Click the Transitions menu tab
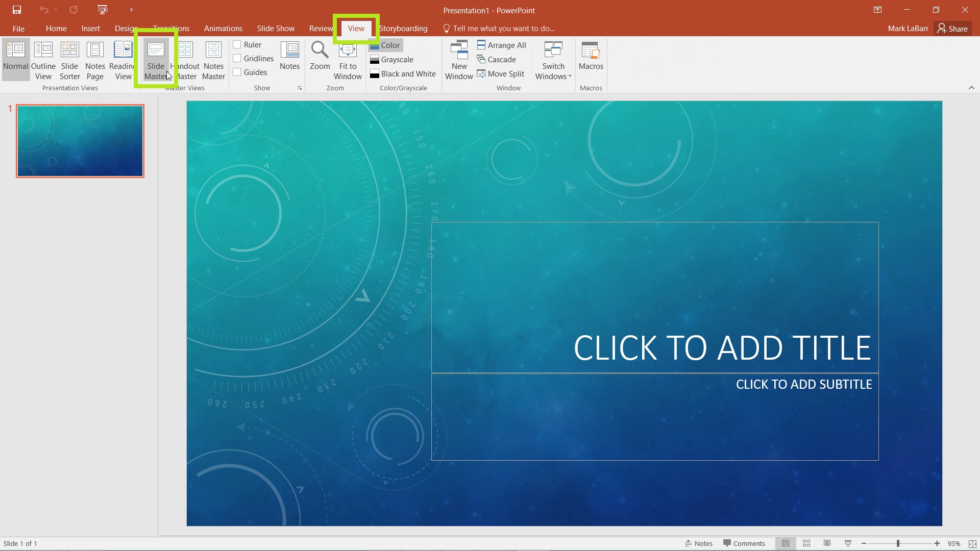 171,28
